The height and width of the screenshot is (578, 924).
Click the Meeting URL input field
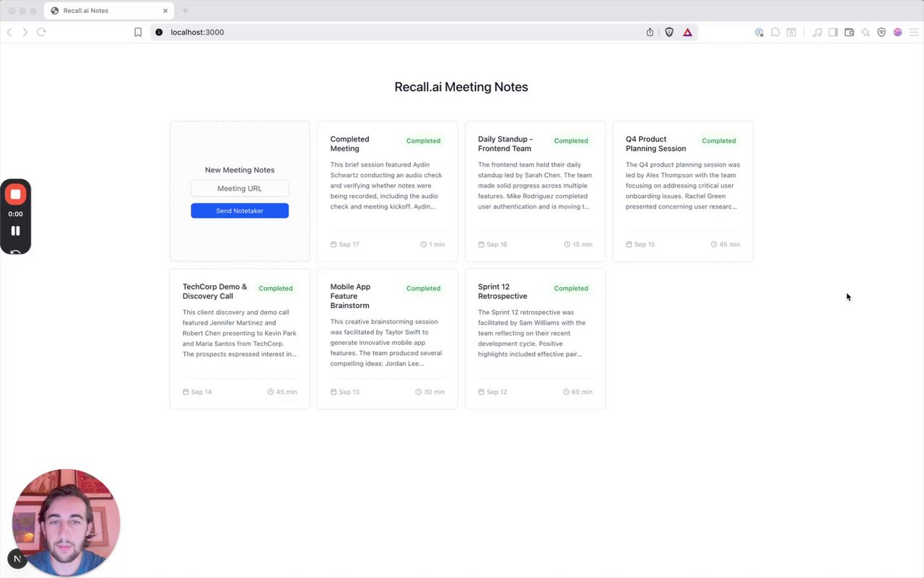[x=240, y=188]
